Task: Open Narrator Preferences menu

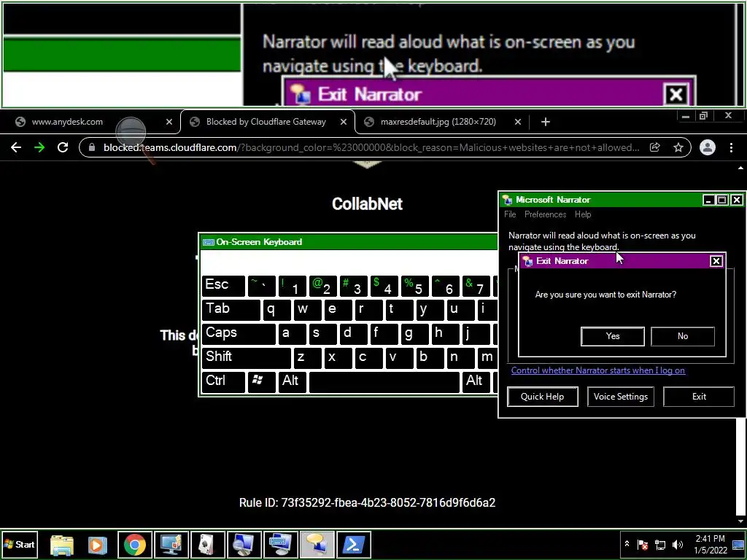Action: tap(545, 214)
